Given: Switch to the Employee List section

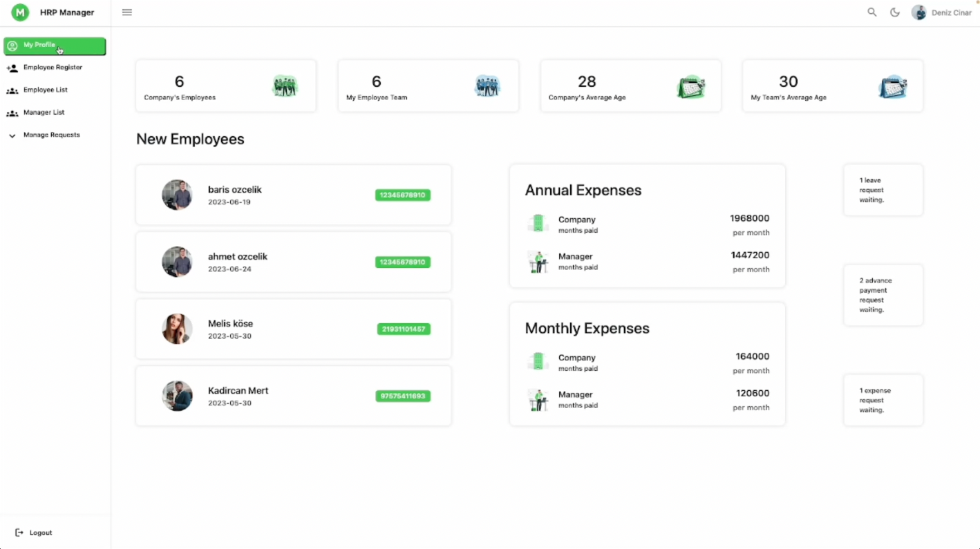Looking at the screenshot, I should pyautogui.click(x=45, y=90).
